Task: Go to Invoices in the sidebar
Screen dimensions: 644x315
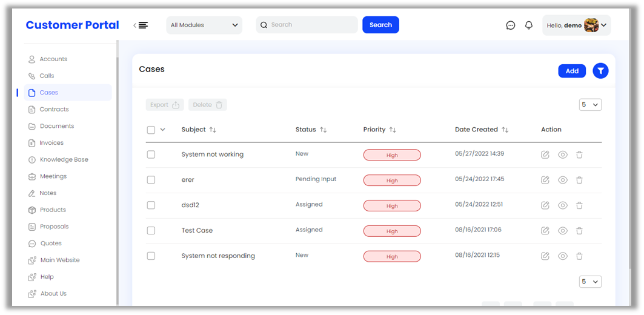Action: pyautogui.click(x=51, y=143)
